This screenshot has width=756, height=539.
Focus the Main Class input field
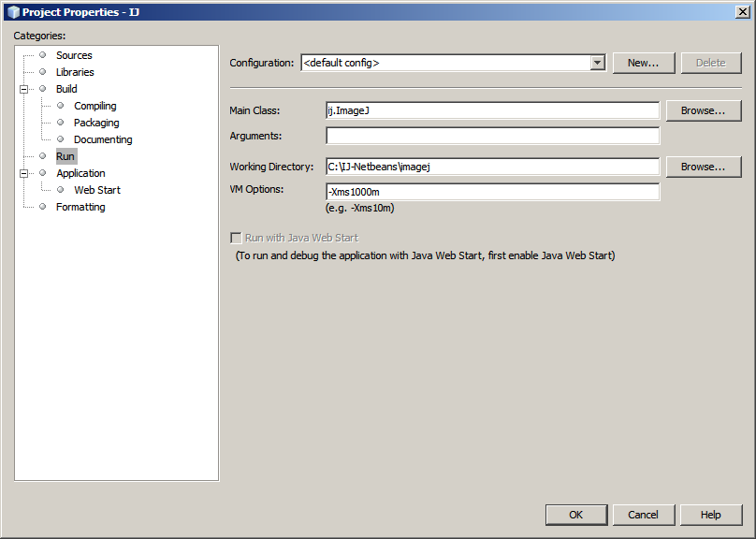492,110
